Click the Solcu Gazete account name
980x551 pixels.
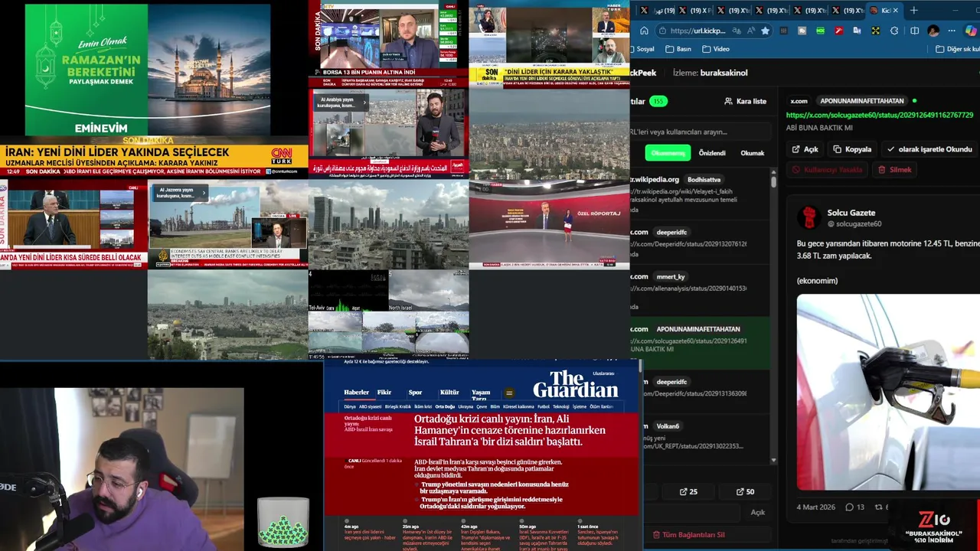851,213
